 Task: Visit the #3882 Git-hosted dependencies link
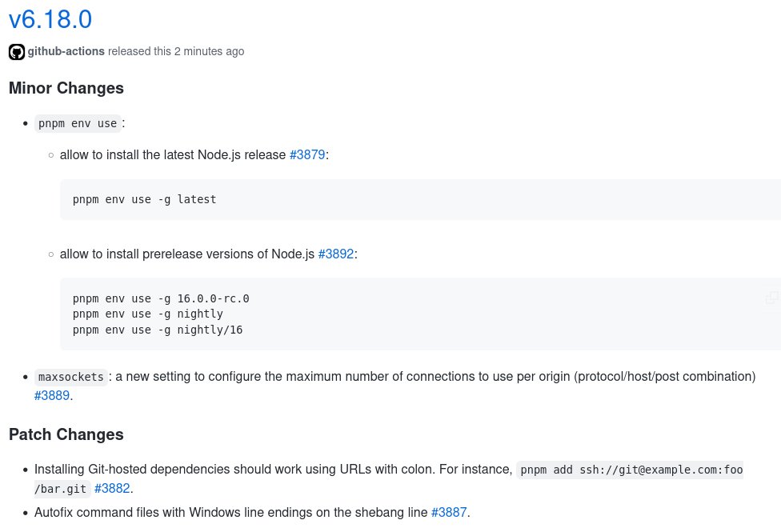[112, 488]
